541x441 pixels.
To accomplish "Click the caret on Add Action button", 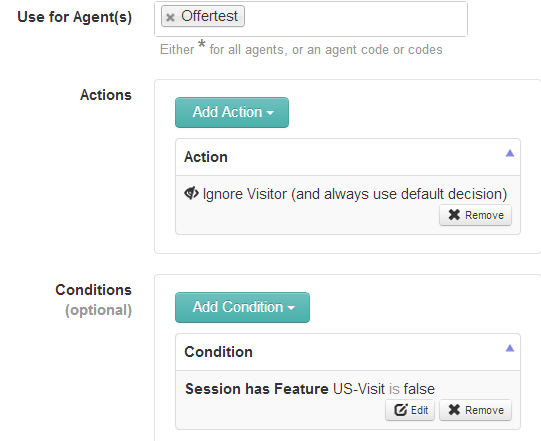I will click(x=270, y=113).
